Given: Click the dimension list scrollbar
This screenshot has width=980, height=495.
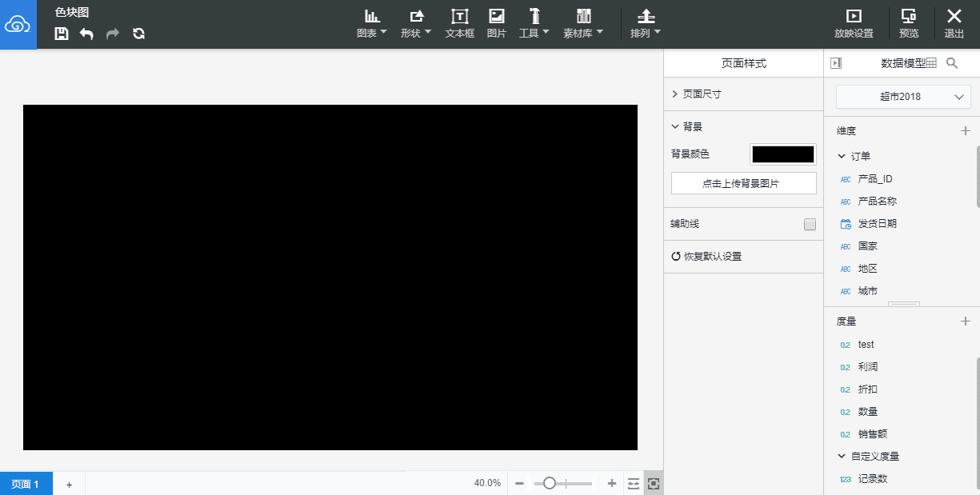Looking at the screenshot, I should (977, 176).
